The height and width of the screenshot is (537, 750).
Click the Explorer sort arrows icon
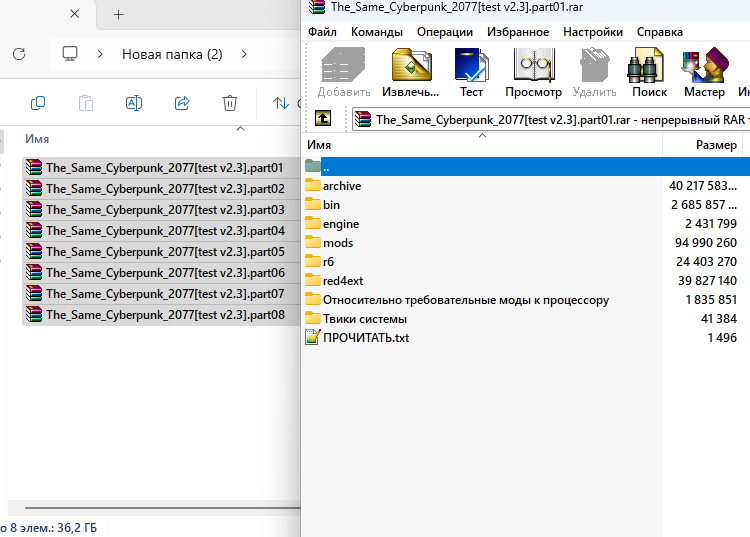point(280,103)
